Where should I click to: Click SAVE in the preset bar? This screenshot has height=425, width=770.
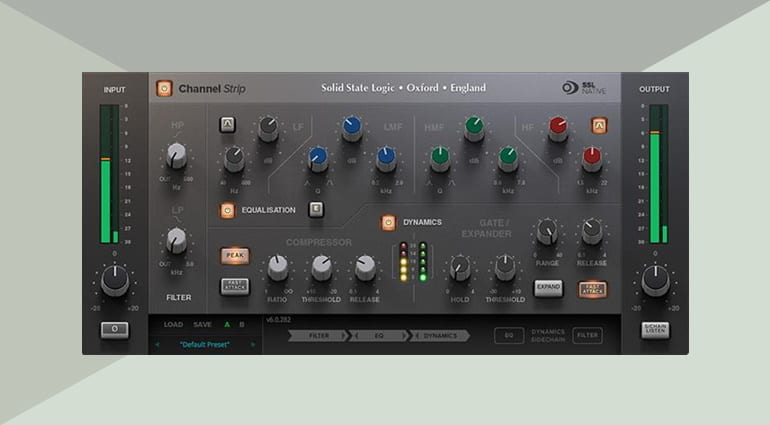click(202, 325)
